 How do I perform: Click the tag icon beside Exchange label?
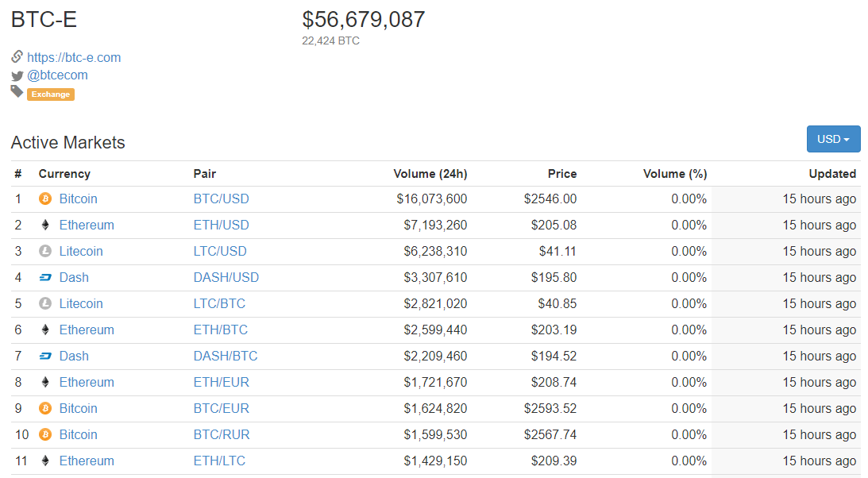point(17,92)
